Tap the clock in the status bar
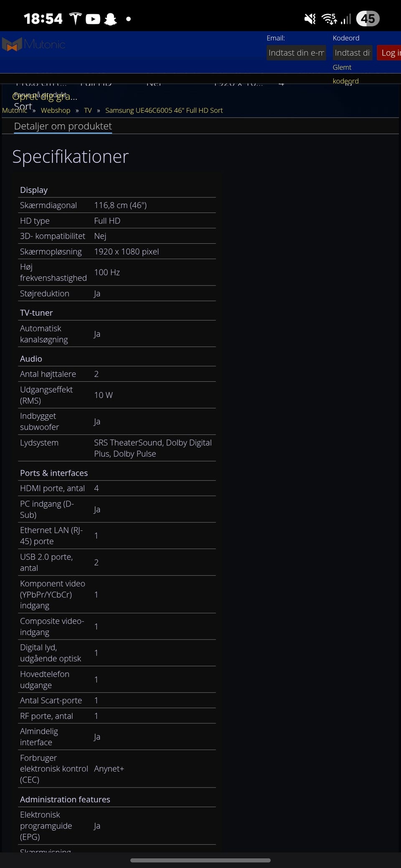 point(43,19)
